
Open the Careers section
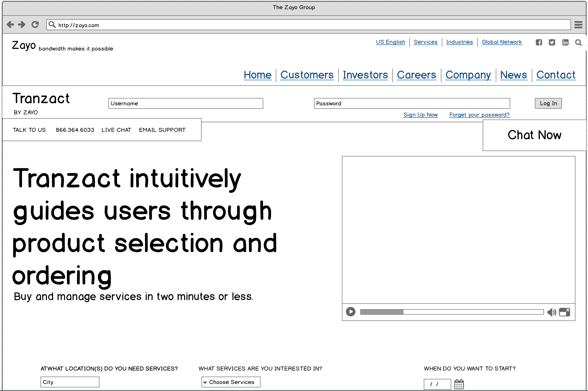tap(417, 75)
